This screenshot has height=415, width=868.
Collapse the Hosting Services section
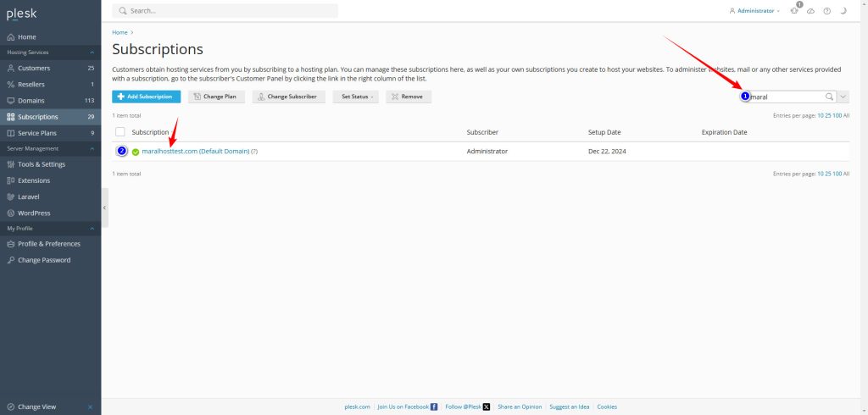[x=92, y=52]
